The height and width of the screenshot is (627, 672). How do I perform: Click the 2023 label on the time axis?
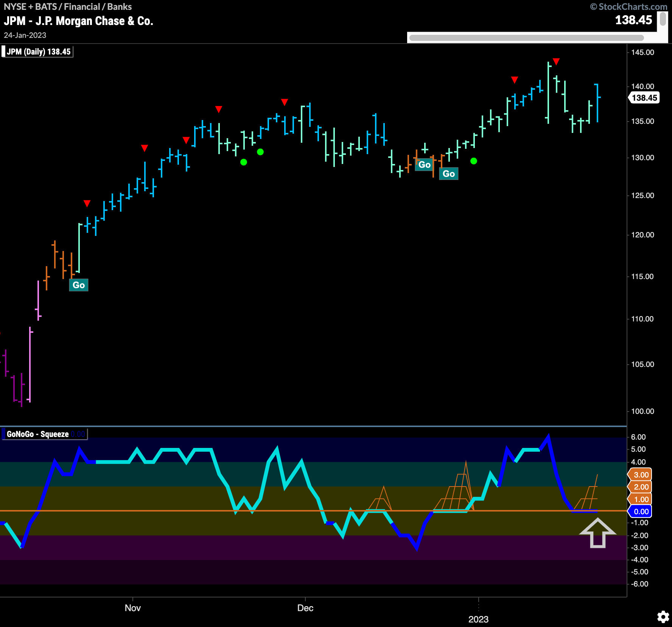coord(479,619)
